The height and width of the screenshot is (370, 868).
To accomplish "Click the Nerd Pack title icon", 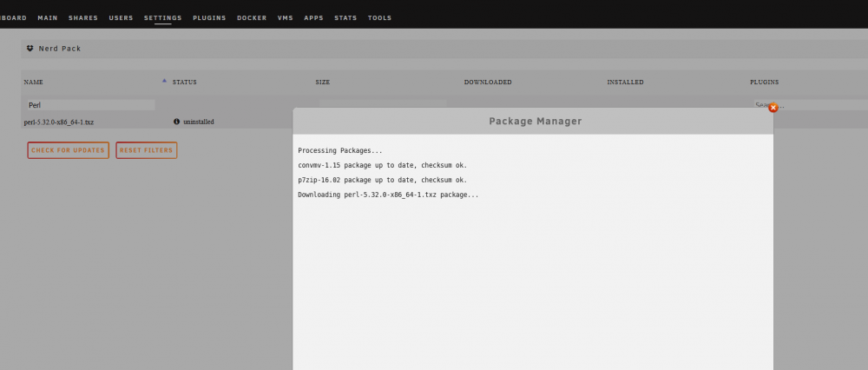I will pos(30,48).
